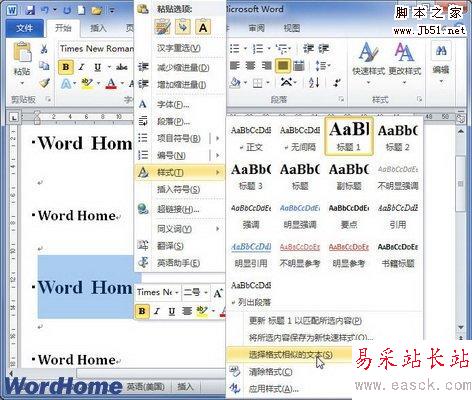Viewport: 472px width, 400px height.
Task: Apply the Normal (正文) style thumbnail
Action: [x=251, y=137]
